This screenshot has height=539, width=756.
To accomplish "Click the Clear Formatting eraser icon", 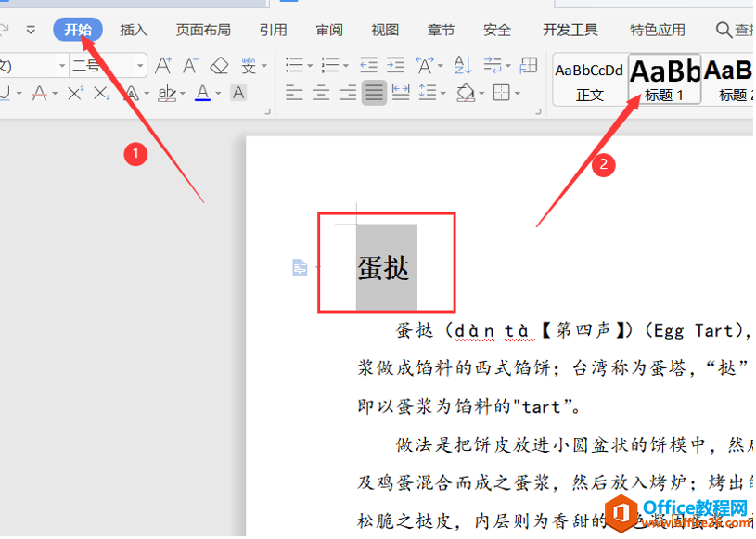I will coord(219,65).
